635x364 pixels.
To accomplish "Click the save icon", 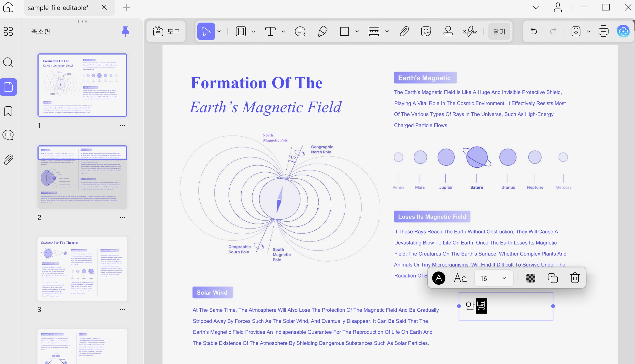I will point(576,31).
